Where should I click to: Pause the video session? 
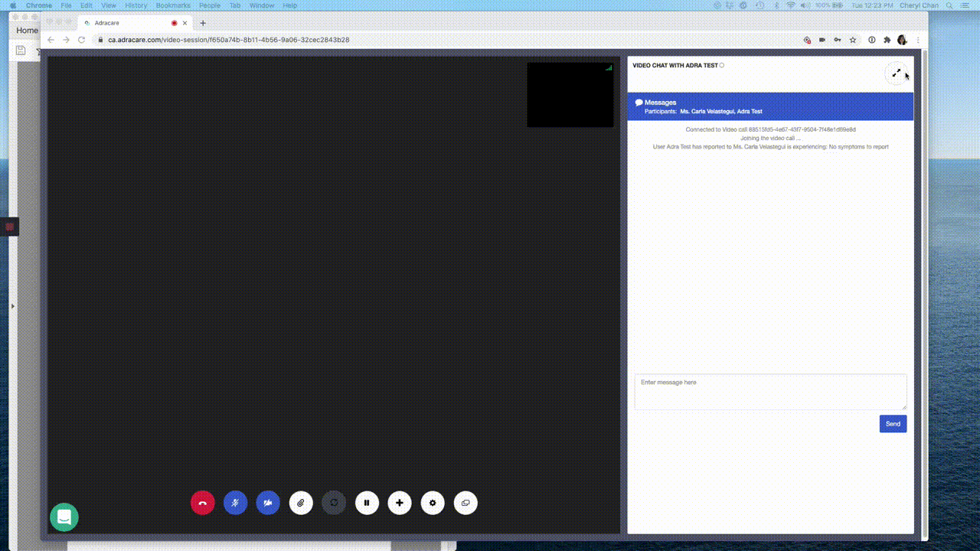(367, 503)
